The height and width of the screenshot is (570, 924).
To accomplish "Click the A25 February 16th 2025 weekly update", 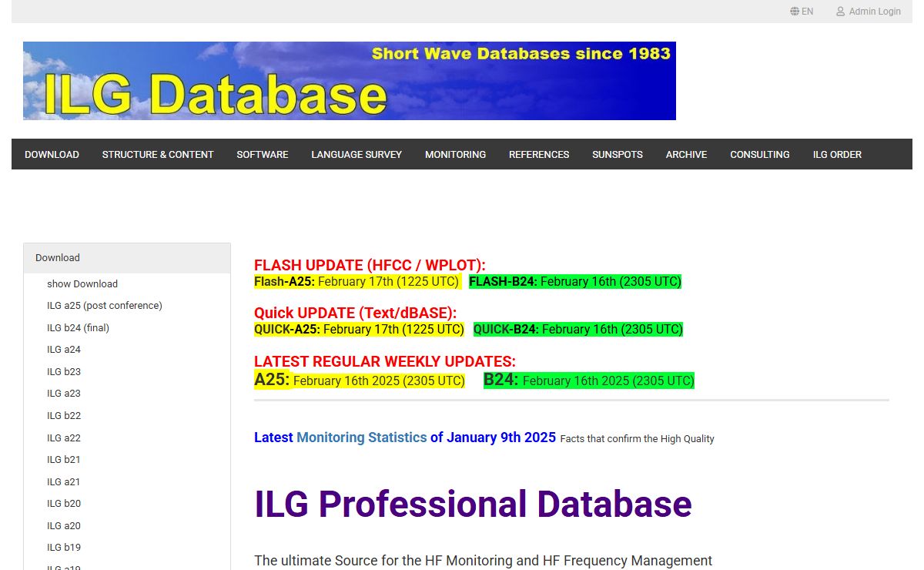I will (360, 381).
